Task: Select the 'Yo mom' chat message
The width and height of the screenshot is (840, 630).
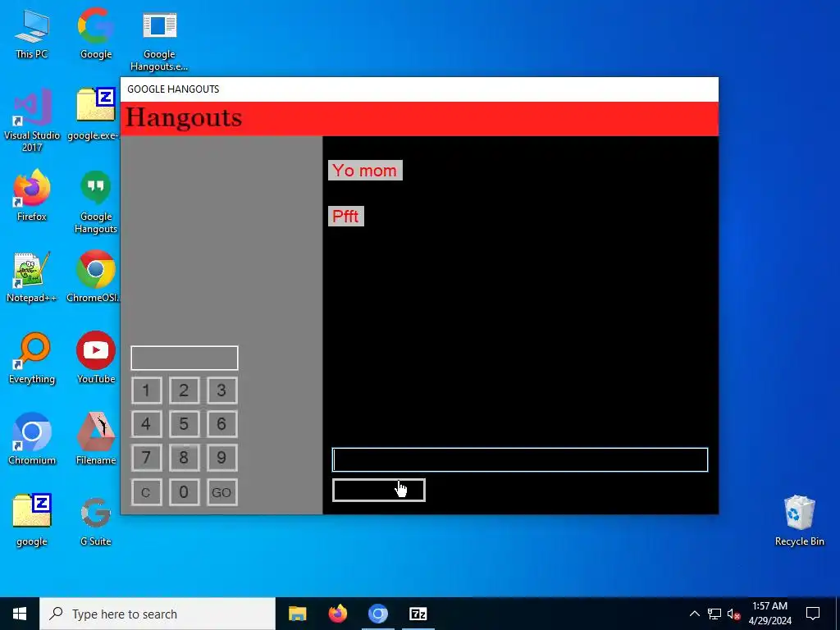Action: (365, 171)
